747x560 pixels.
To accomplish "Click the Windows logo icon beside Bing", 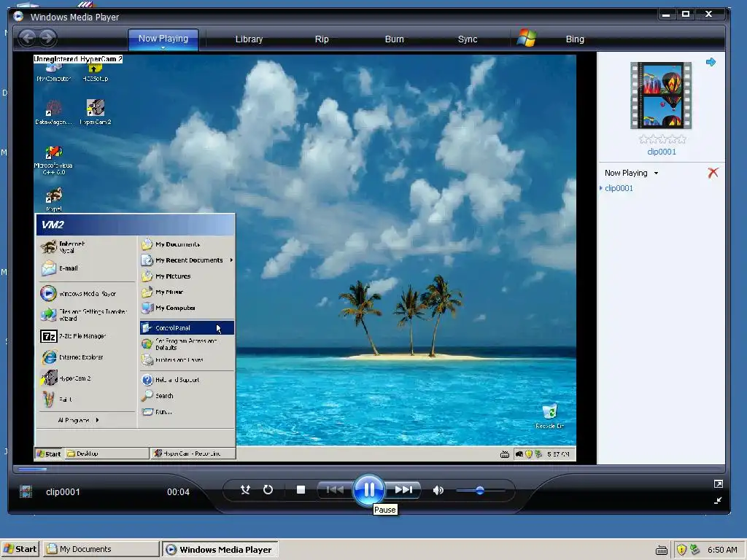I will (527, 38).
